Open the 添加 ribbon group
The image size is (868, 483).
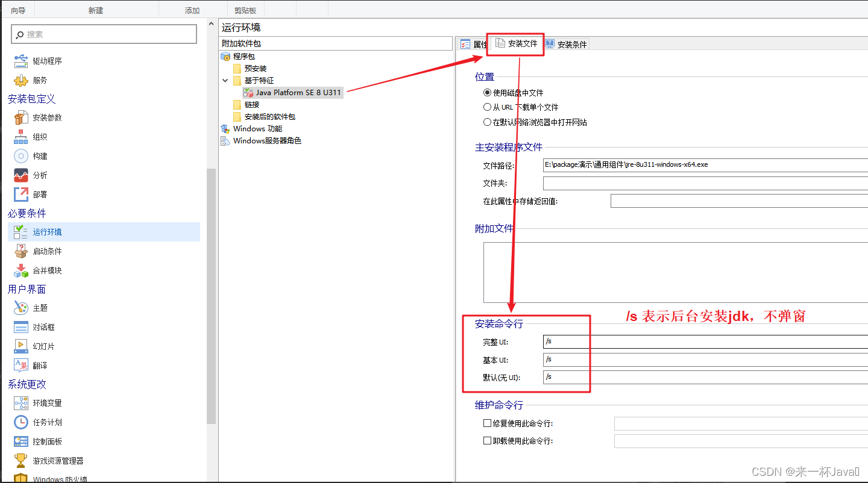(x=192, y=10)
